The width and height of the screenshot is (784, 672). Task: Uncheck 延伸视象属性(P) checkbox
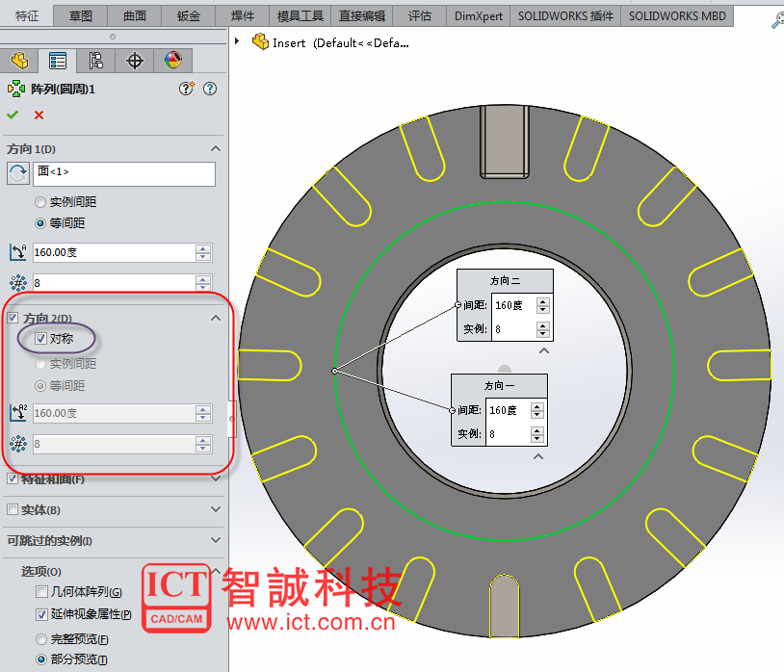click(42, 614)
